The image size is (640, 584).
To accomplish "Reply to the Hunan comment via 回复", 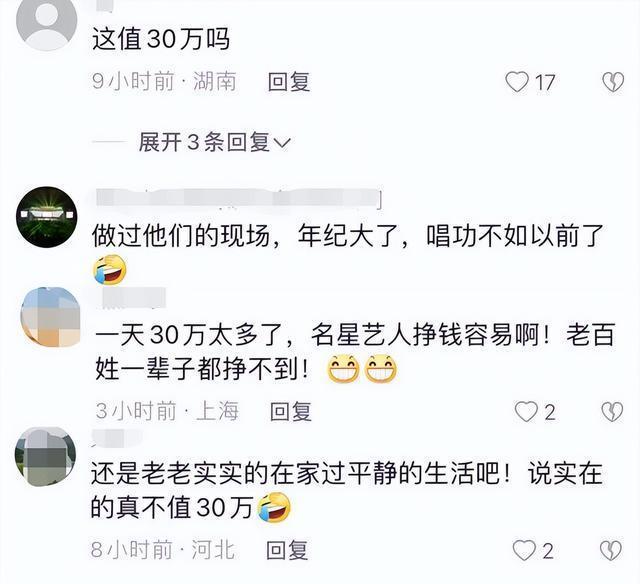I will 289,82.
